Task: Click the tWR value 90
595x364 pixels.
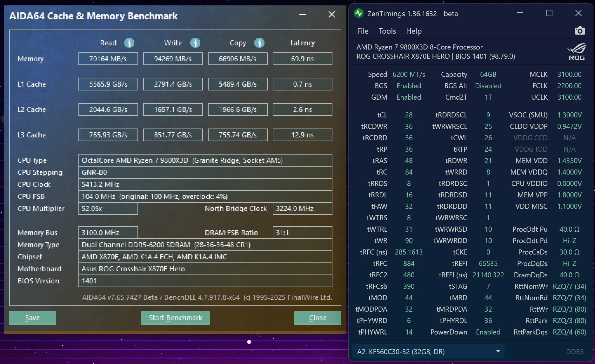Action: (409, 241)
